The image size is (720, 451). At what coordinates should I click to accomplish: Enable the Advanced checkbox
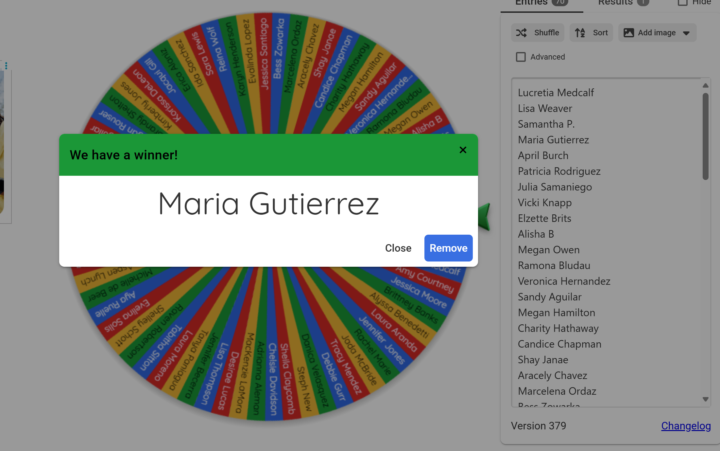[x=521, y=57]
